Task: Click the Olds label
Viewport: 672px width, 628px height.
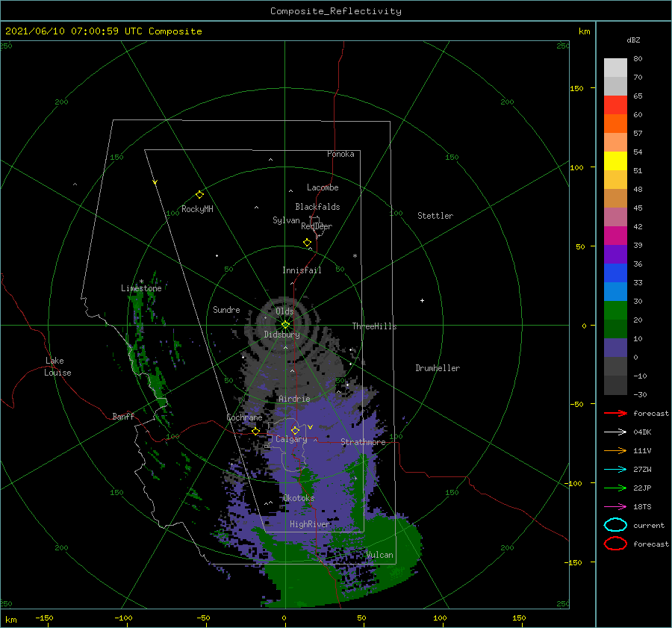Action: click(284, 311)
